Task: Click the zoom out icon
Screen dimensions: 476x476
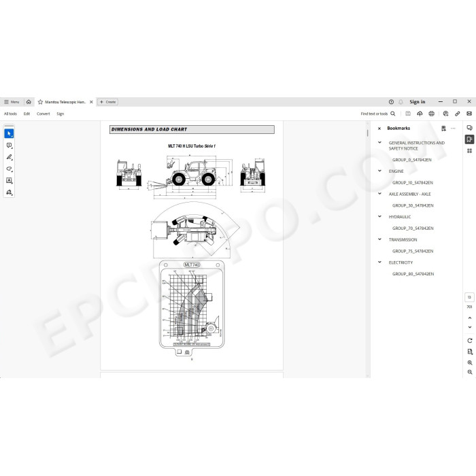Action: tap(470, 372)
